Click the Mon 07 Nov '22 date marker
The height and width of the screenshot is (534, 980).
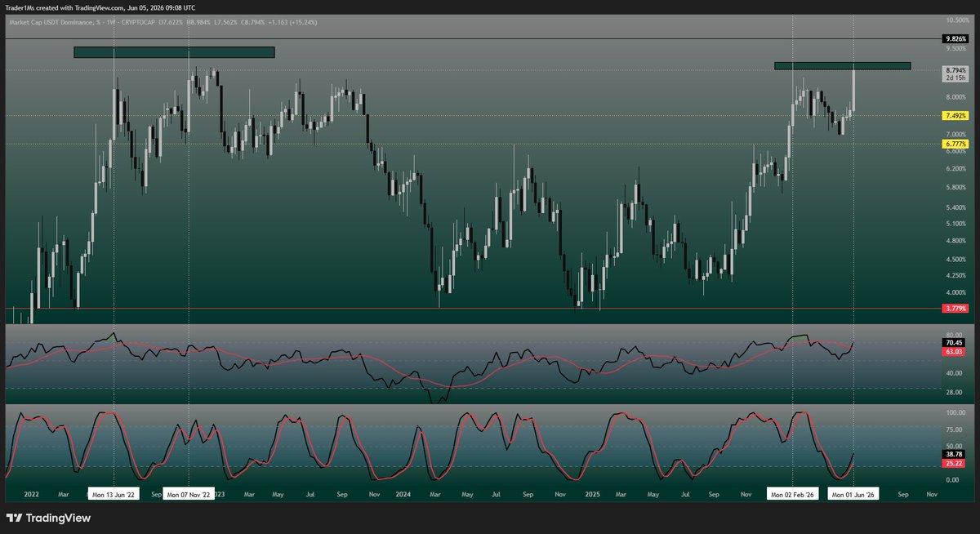(x=189, y=495)
